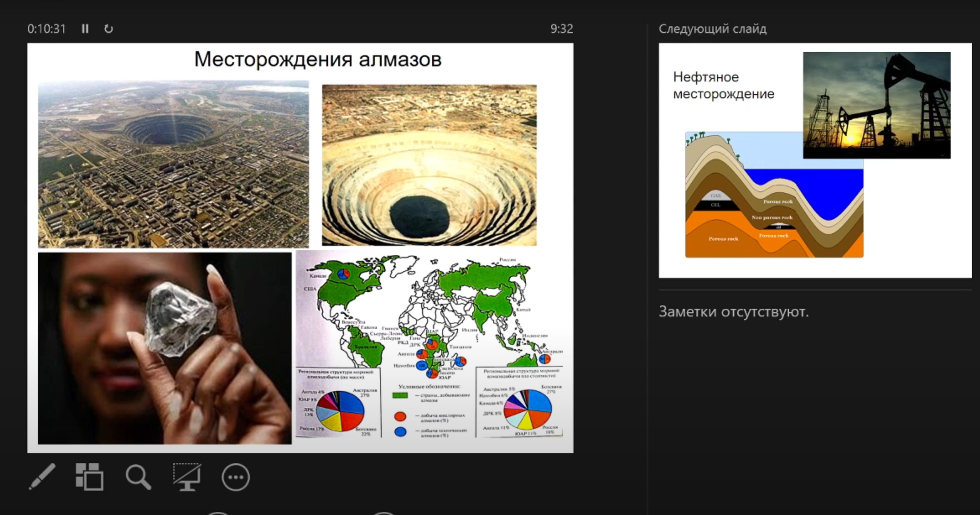The image size is (980, 515).
Task: Open the see all slides grid
Action: point(89,476)
